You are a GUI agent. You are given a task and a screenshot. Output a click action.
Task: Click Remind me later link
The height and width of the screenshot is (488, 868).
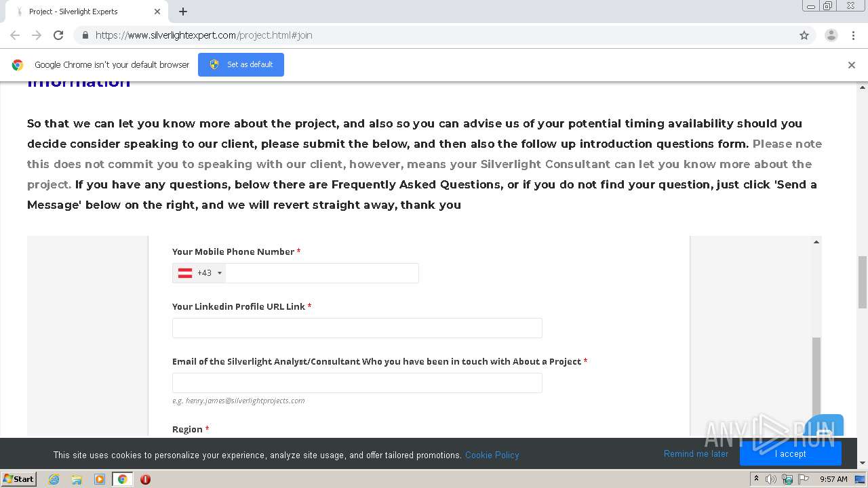(696, 454)
